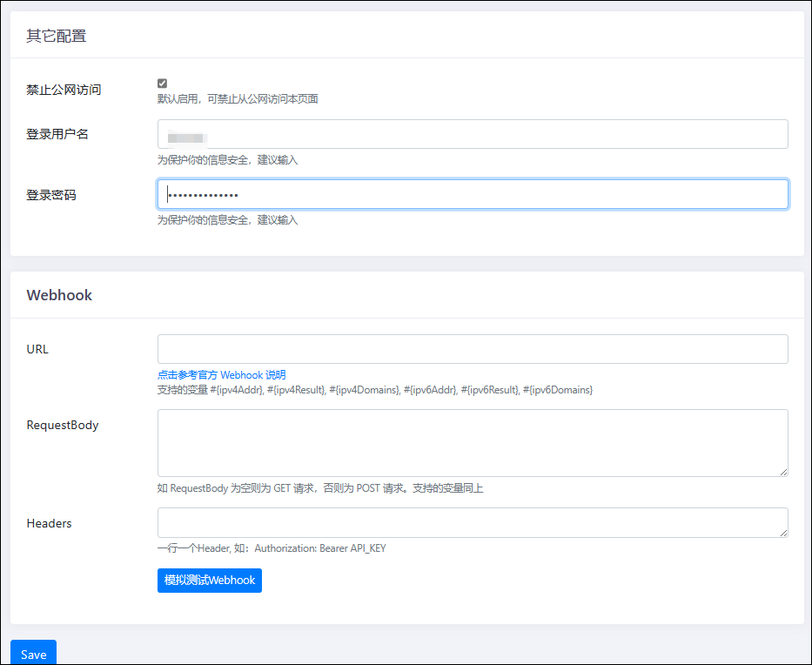This screenshot has height=665, width=812.
Task: Click the 登录密码 label
Action: point(51,195)
